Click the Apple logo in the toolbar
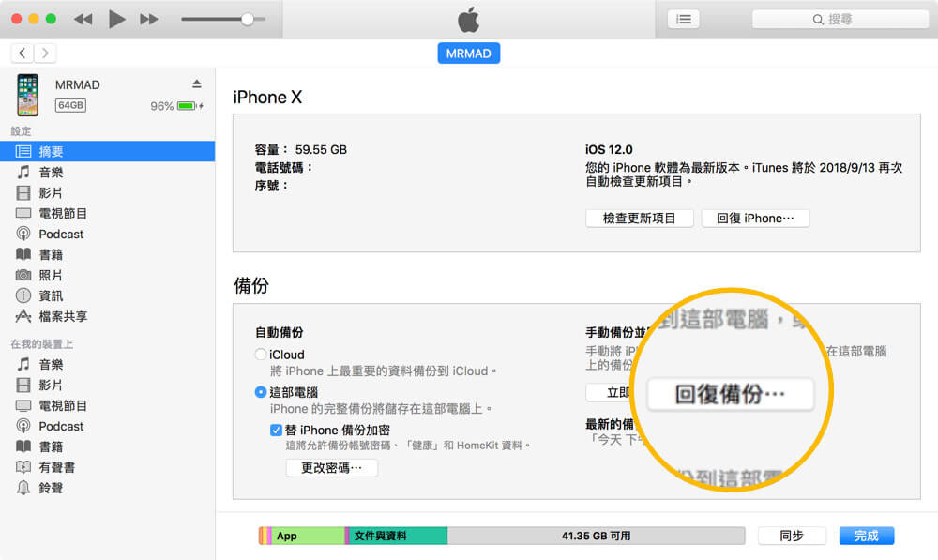The height and width of the screenshot is (560, 938). (x=468, y=19)
